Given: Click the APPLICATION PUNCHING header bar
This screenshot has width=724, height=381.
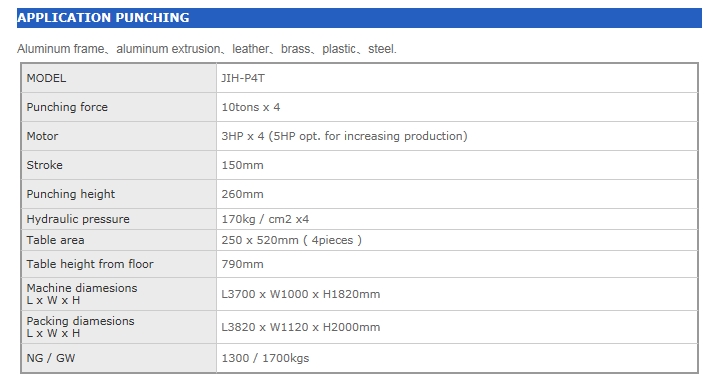Looking at the screenshot, I should (x=359, y=18).
